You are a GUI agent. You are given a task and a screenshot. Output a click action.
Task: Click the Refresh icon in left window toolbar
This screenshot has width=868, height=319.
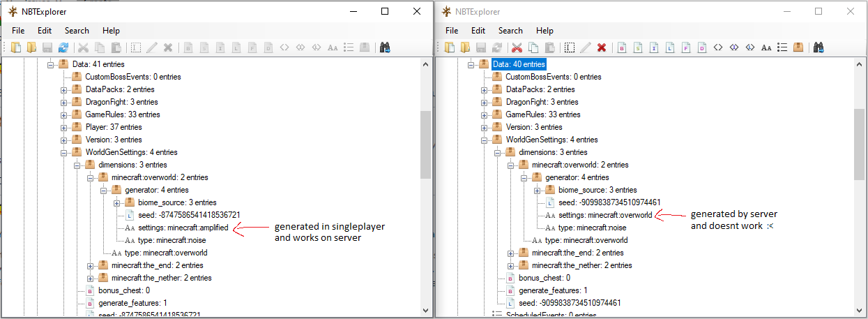pos(63,47)
